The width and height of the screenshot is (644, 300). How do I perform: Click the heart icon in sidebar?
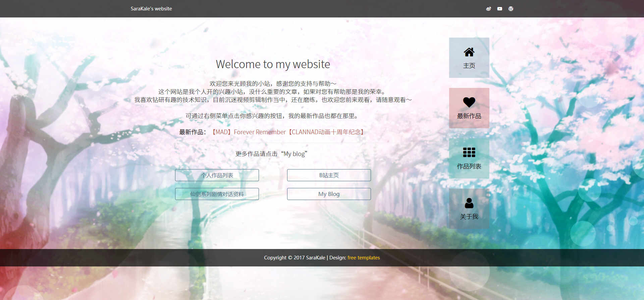tap(469, 102)
